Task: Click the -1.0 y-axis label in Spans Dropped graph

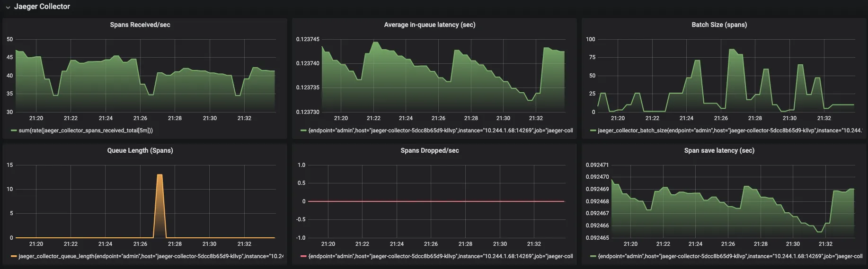Action: (301, 238)
